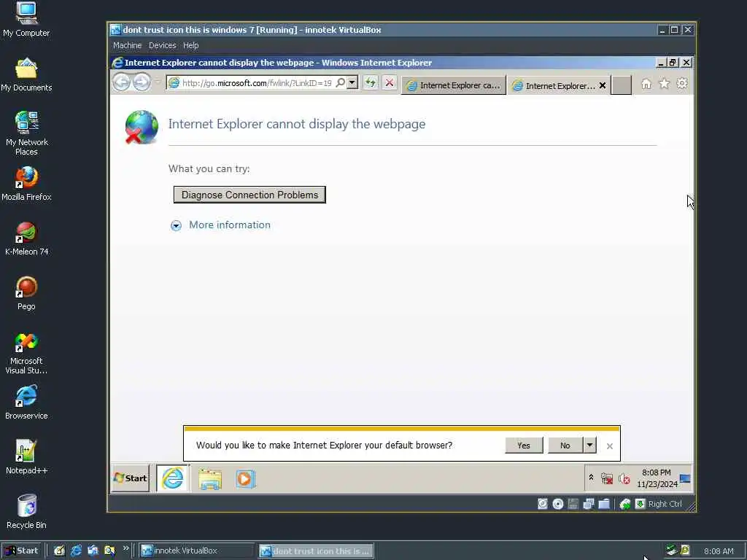747x560 pixels.
Task: Answer No to default browser prompt
Action: [565, 446]
